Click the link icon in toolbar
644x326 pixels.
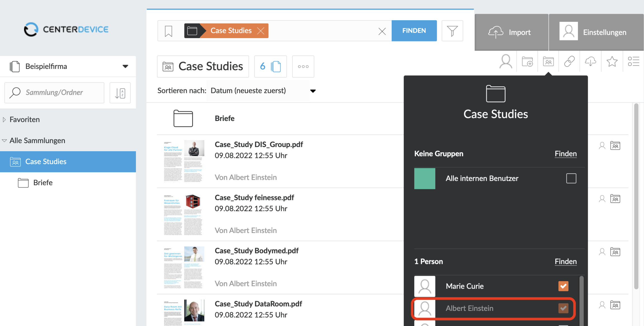pyautogui.click(x=569, y=61)
